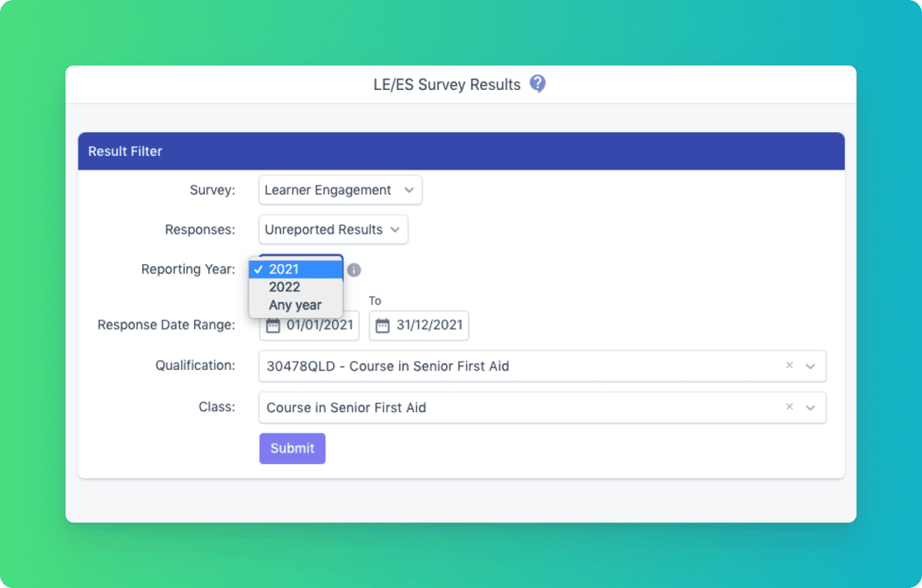Click the Result Filter panel header

click(461, 152)
